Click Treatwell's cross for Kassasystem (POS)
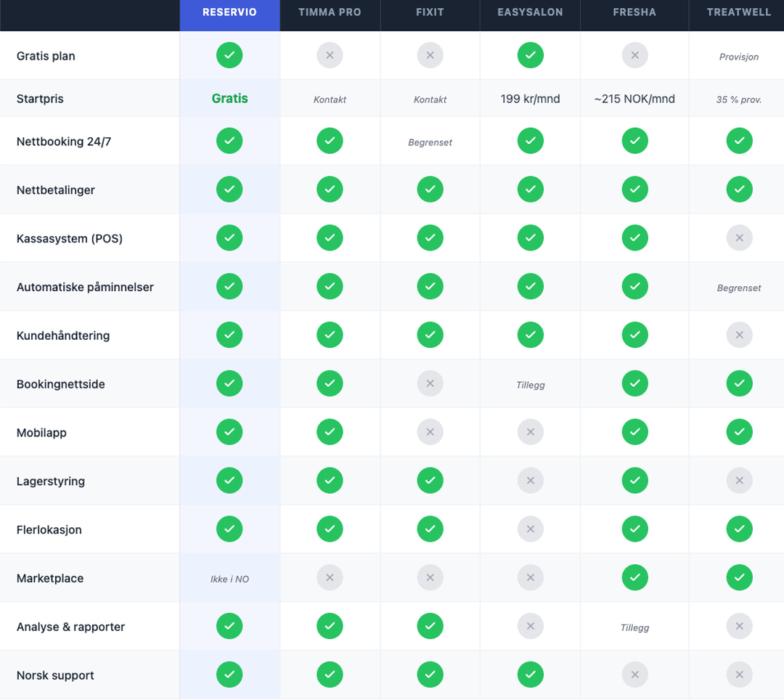 [740, 237]
